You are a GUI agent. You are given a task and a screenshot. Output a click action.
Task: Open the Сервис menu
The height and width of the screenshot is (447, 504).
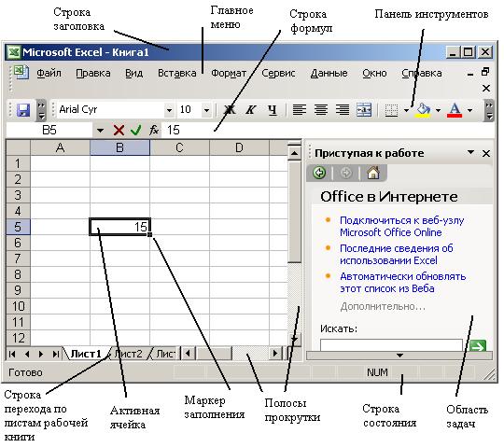278,74
